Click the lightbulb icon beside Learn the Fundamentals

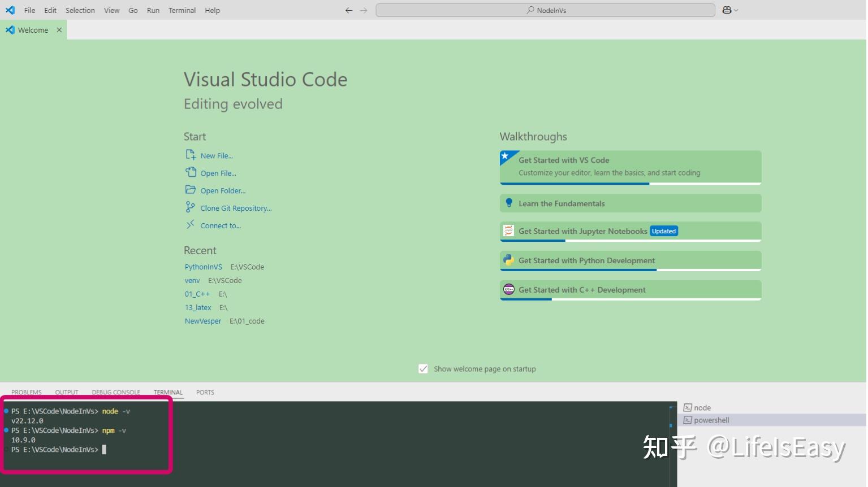click(x=508, y=203)
